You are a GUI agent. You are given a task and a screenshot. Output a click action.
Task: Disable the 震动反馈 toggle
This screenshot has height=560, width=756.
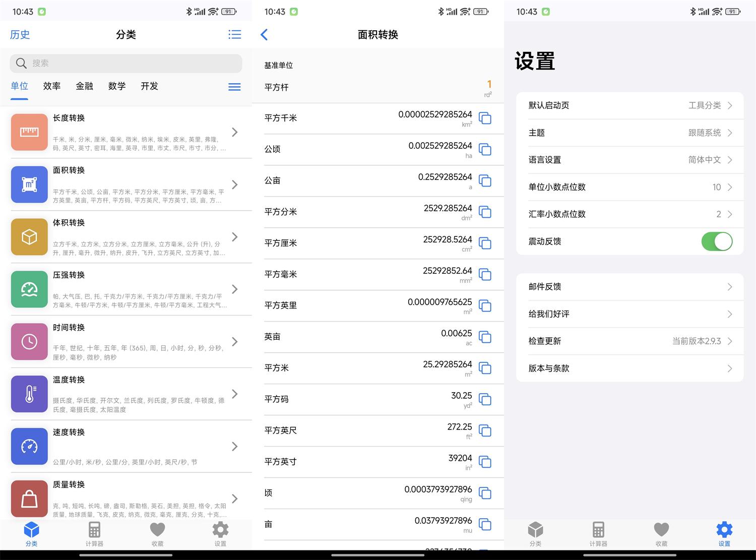click(x=717, y=241)
